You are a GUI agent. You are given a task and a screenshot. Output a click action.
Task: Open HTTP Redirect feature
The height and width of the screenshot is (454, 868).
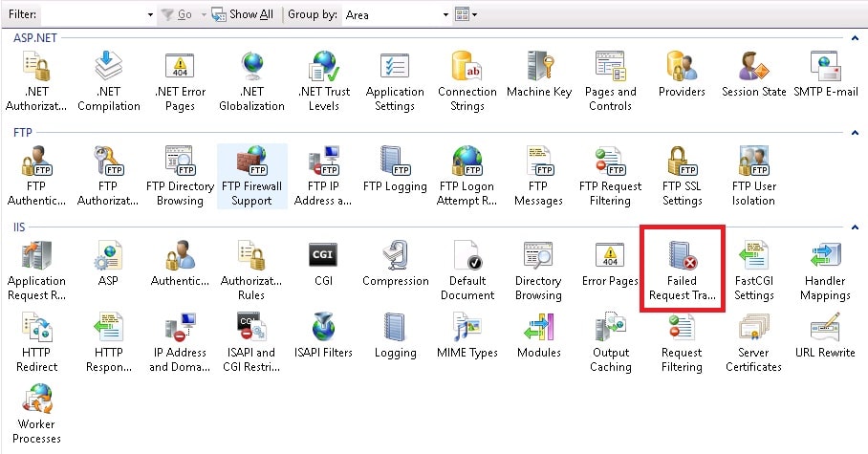tap(36, 342)
